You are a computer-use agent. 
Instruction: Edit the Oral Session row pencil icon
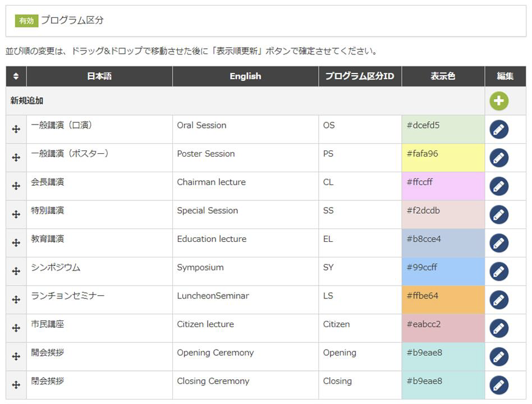499,130
